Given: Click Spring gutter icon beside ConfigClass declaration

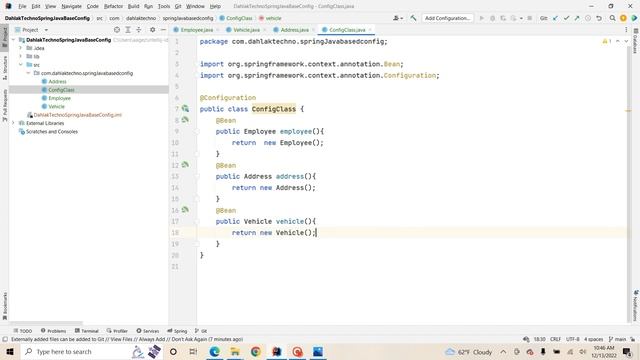Looking at the screenshot, I should (185, 109).
